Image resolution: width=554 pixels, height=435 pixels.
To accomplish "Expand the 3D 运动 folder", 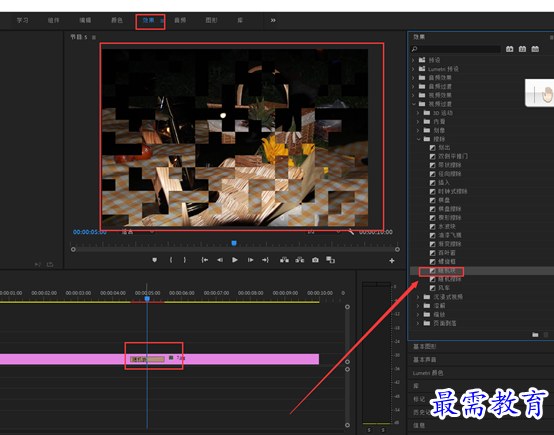I will point(418,113).
